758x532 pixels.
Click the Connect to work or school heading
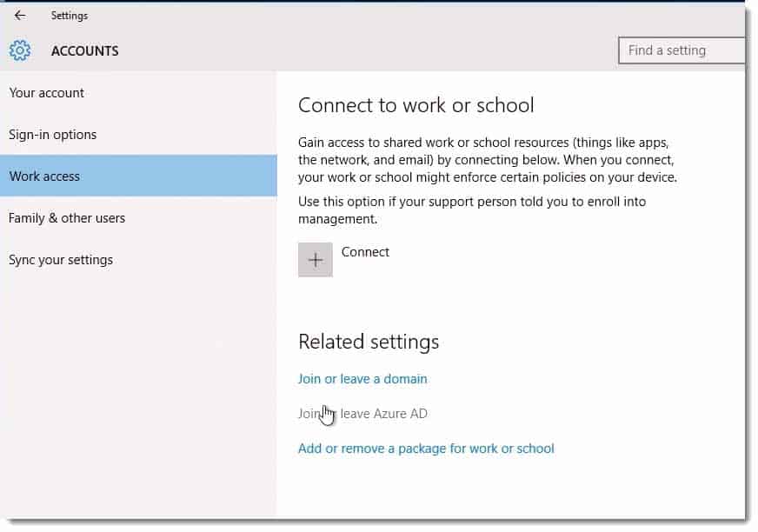[416, 105]
